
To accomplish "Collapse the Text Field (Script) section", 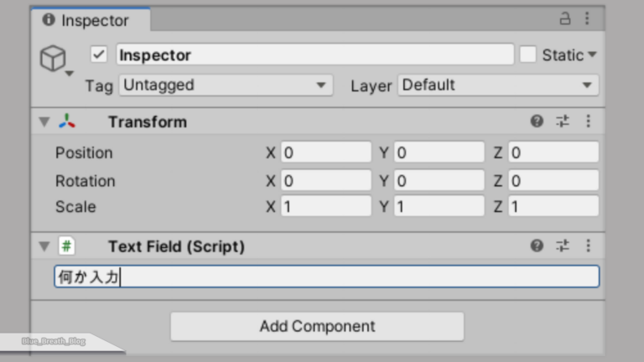I will (x=44, y=247).
